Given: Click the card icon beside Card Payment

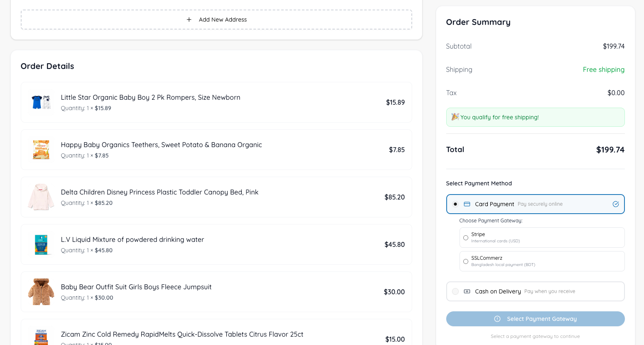Looking at the screenshot, I should [x=467, y=204].
